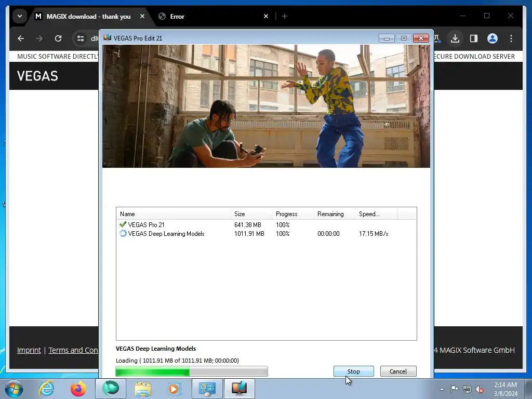Close the Error tab
532x399 pixels.
pos(266,16)
